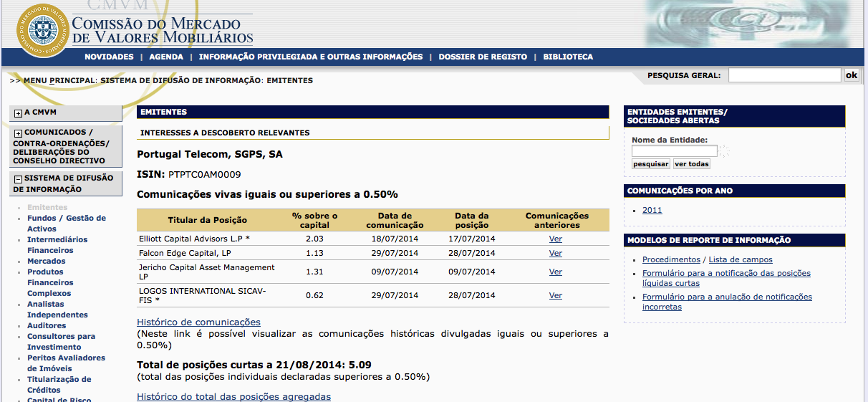
Task: Click Ver for Jericho Capital Asset Management
Action: [x=556, y=272]
